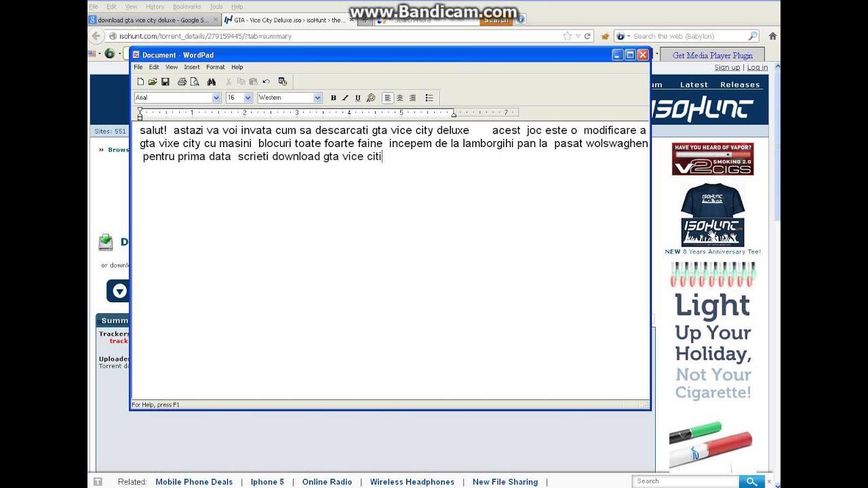Screen dimensions: 868x488
Task: Toggle Italic formatting in WordPad
Action: coord(345,98)
